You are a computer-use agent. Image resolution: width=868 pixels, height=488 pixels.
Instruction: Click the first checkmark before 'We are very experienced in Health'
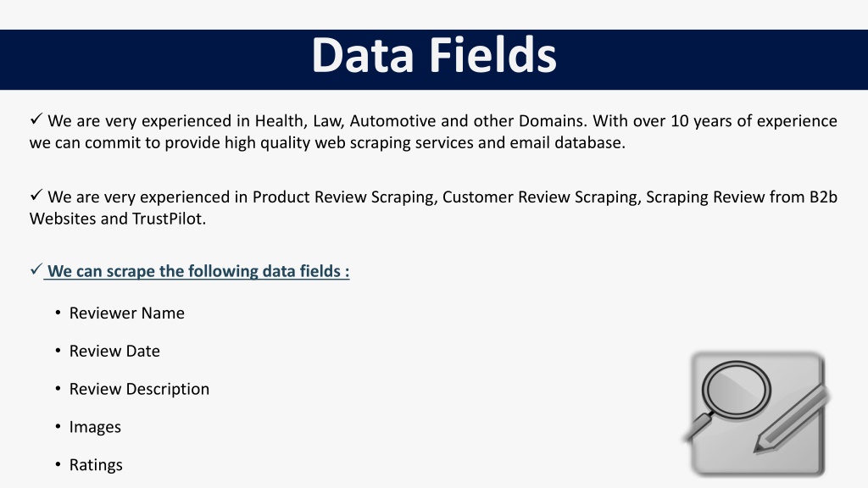click(x=36, y=119)
